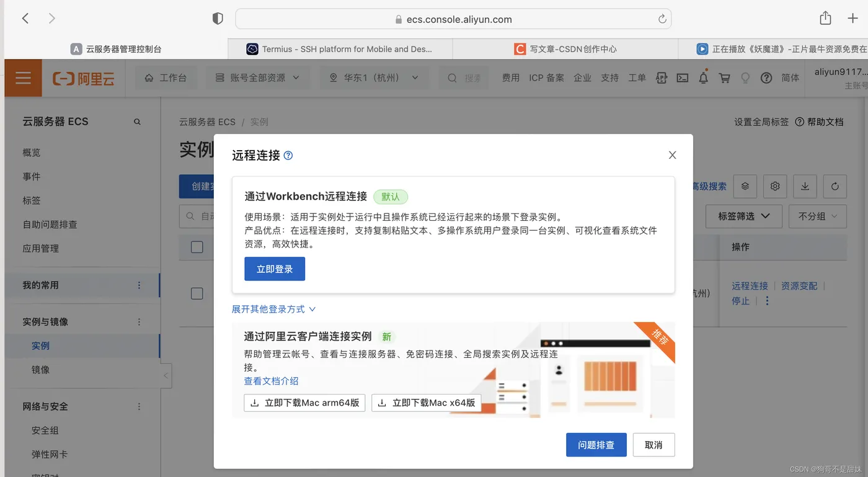Collapse the left sidebar with the arrow handle
This screenshot has height=477, width=868.
[166, 376]
